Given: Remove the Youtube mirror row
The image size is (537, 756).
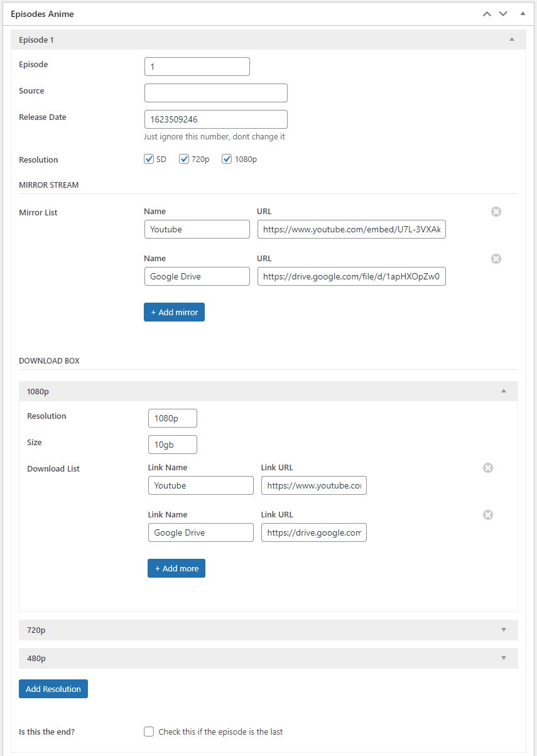Looking at the screenshot, I should pos(496,212).
